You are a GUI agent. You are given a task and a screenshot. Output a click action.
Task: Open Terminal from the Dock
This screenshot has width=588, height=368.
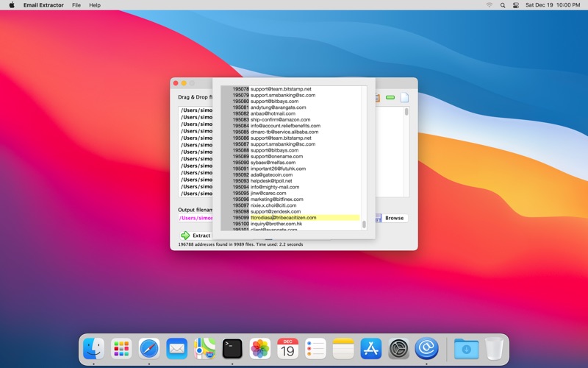pos(232,348)
